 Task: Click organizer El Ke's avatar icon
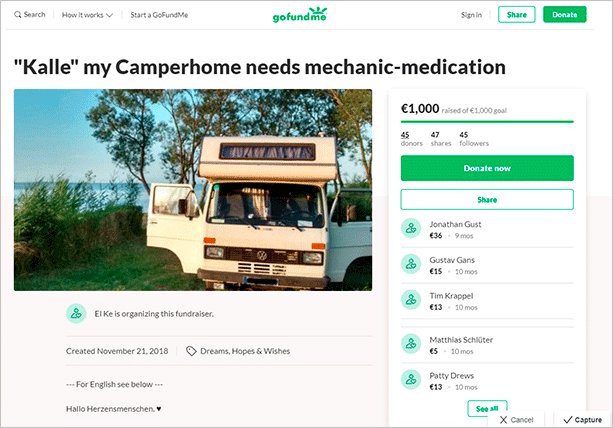point(76,313)
